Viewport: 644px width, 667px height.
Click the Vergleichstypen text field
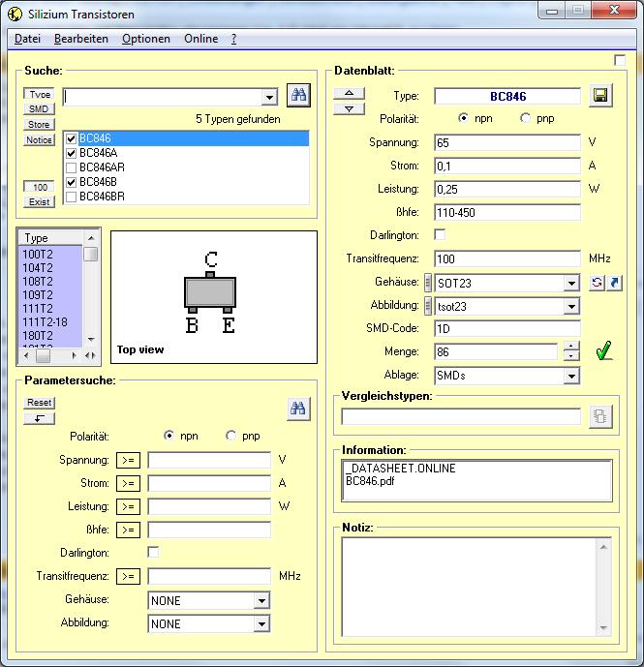[x=461, y=416]
